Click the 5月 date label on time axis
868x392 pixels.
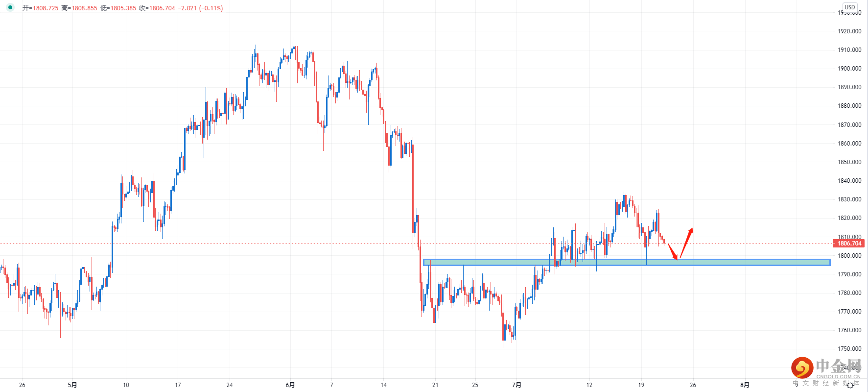(x=72, y=385)
